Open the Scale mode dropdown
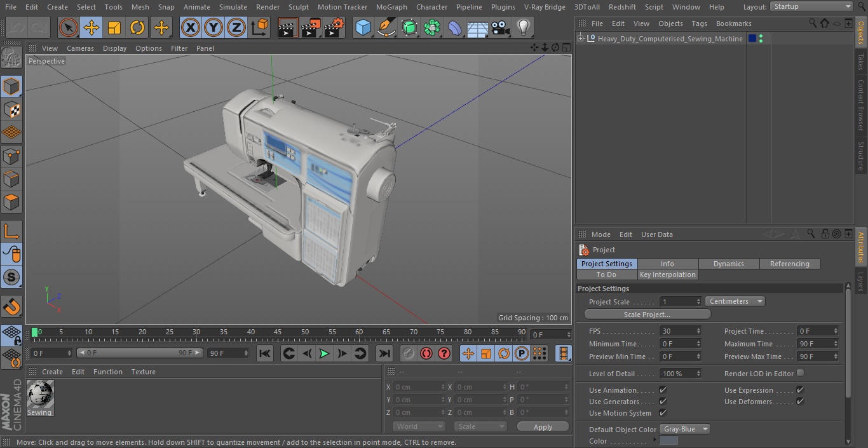The image size is (868, 448). [x=481, y=426]
